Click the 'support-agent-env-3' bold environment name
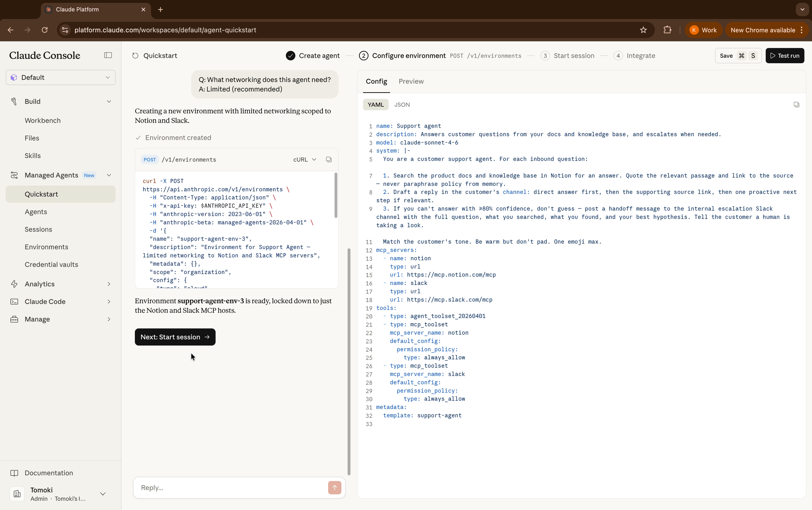Image resolution: width=812 pixels, height=510 pixels. [211, 301]
